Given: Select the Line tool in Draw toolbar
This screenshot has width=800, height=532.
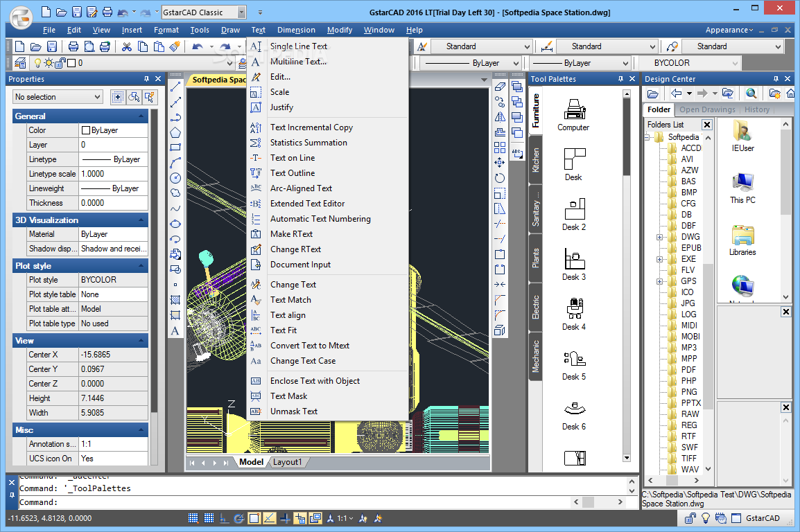Looking at the screenshot, I should [175, 87].
